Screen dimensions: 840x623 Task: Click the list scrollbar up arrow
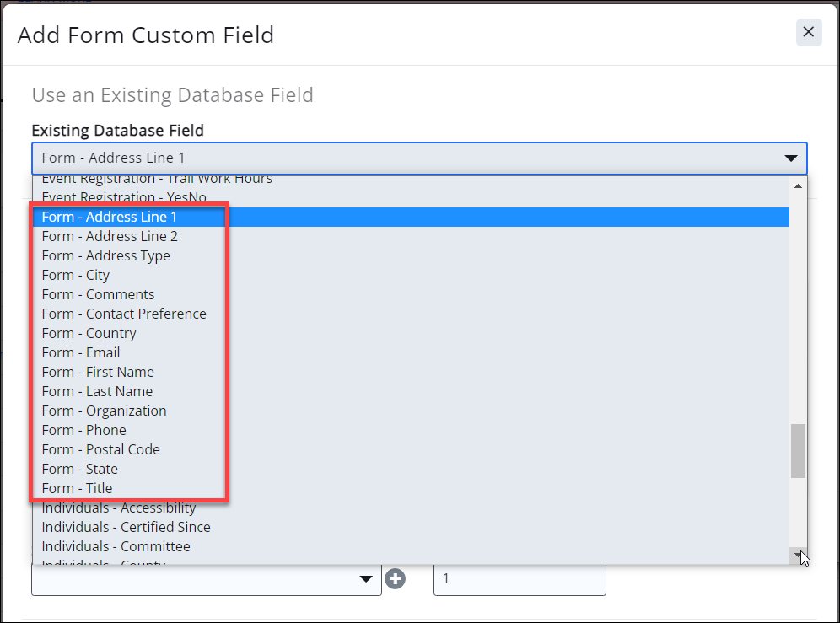point(798,185)
